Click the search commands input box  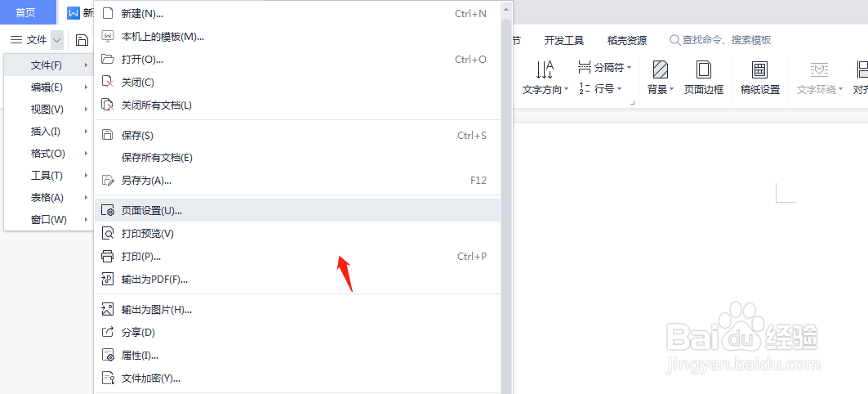(x=720, y=40)
